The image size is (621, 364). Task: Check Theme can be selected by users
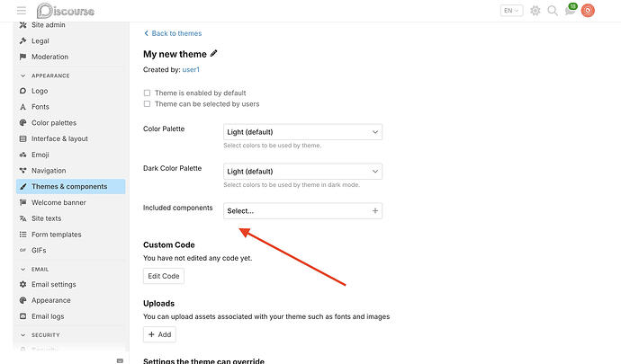pos(147,104)
